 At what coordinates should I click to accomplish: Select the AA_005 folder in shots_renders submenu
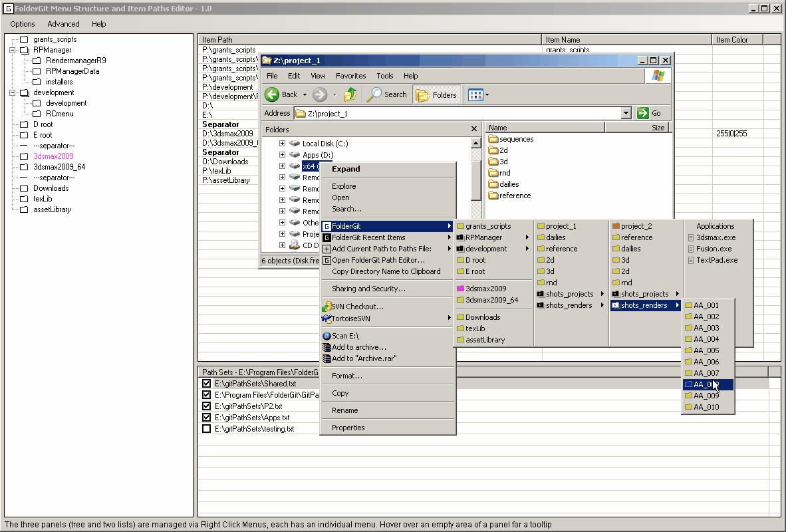pos(708,350)
